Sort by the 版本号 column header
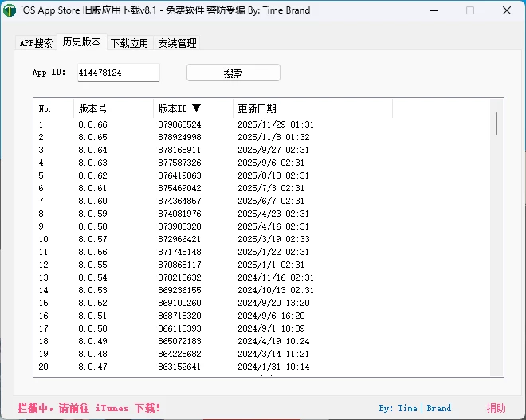Screen dimensions: 526x420 tap(113, 108)
